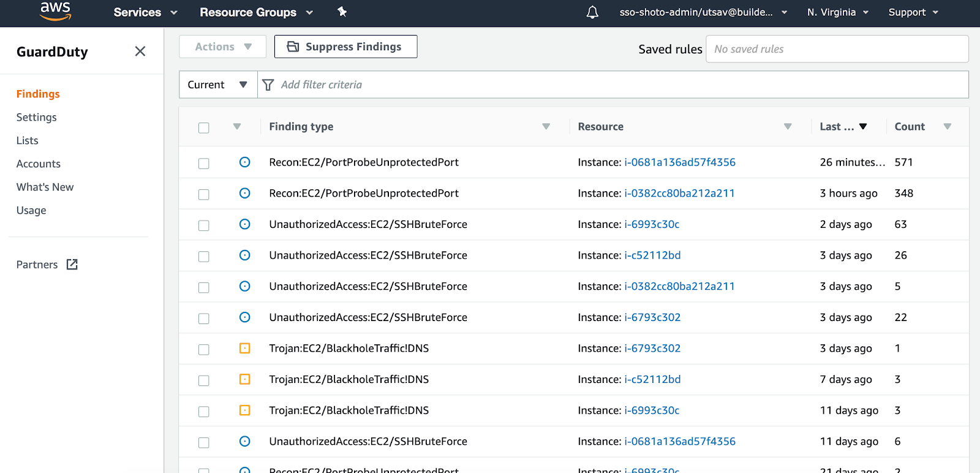Select the SSHBruteForce finding with count 5
This screenshot has height=473, width=980.
pos(204,287)
